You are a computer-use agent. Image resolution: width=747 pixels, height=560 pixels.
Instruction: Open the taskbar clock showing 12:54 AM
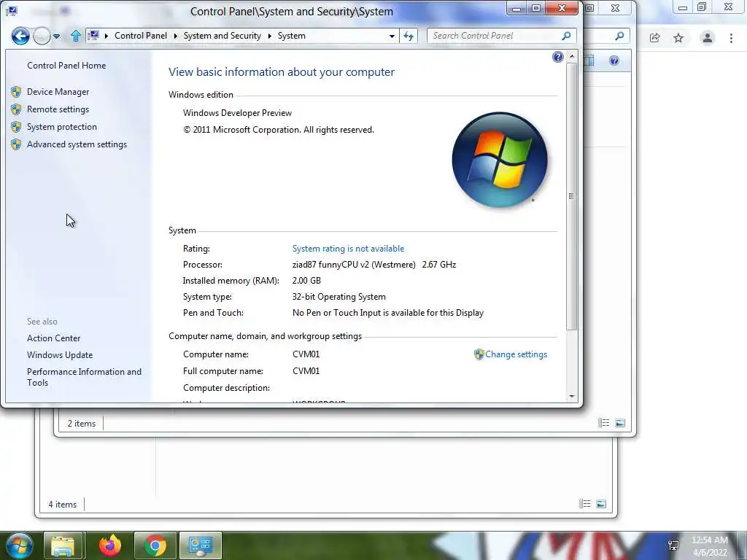[x=709, y=546]
